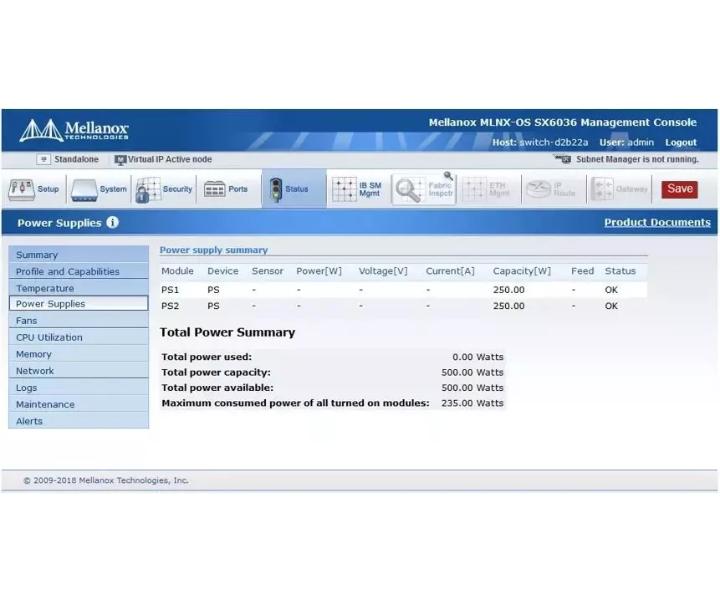Click the Subnet Manager status icon
Viewport: 720px width, 600px height.
pyautogui.click(x=562, y=159)
